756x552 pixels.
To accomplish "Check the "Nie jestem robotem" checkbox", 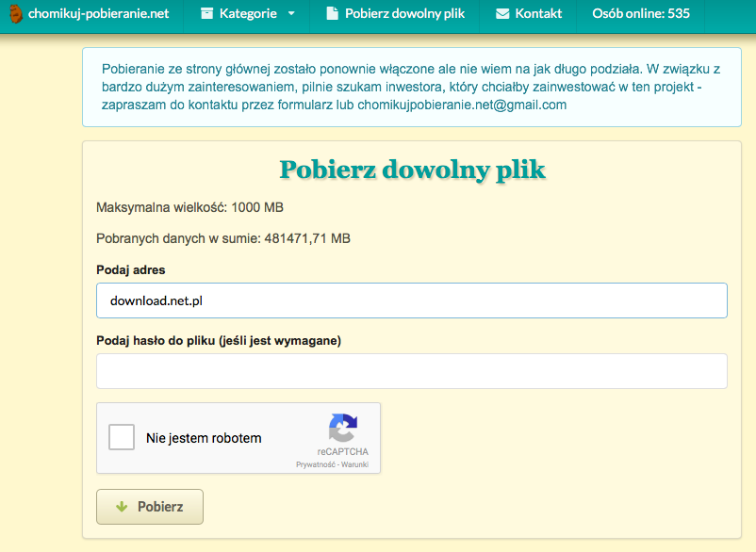I will coord(122,438).
